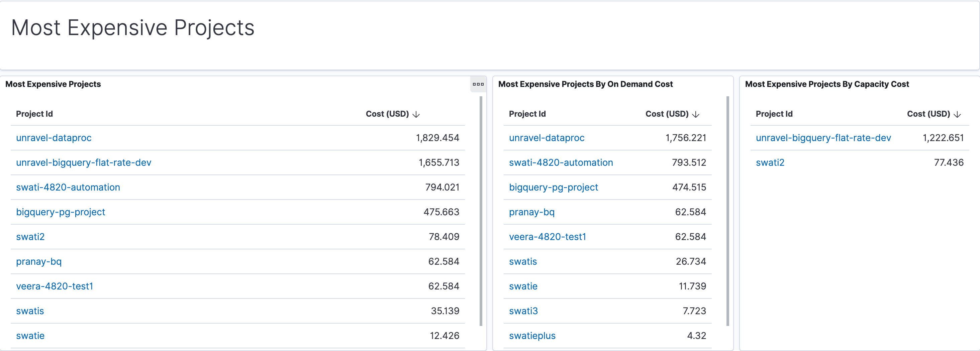Select the 1,829.454 cost value

click(437, 138)
